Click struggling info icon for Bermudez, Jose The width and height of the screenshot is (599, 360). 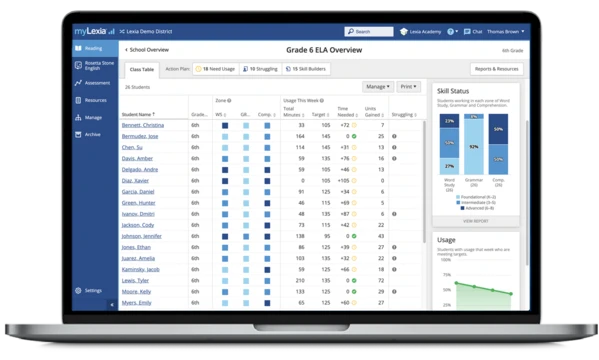click(x=394, y=136)
